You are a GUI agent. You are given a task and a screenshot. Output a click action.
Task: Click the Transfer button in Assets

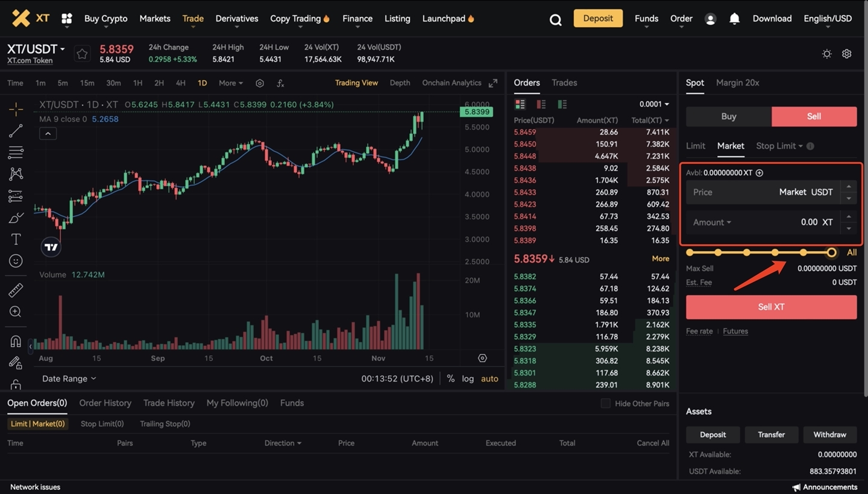pos(771,434)
